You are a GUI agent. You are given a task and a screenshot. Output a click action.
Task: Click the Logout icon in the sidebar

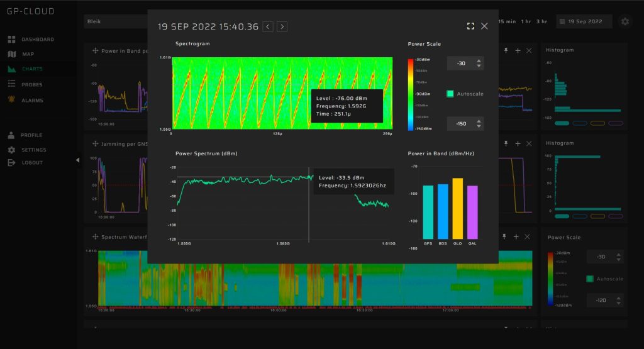11,163
